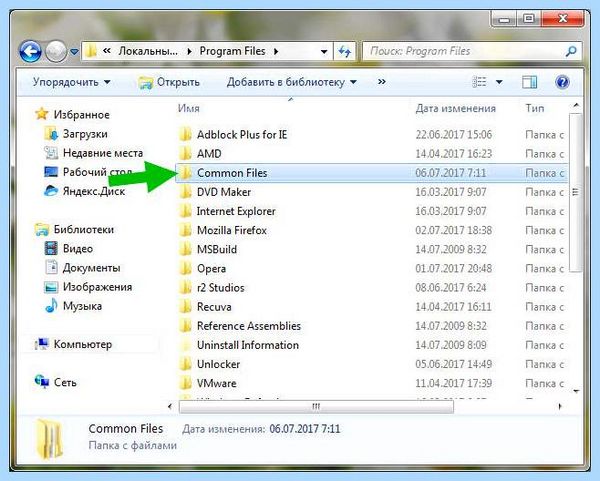The width and height of the screenshot is (600, 481).
Task: Select the Uninstall Information folder name
Action: pos(248,345)
